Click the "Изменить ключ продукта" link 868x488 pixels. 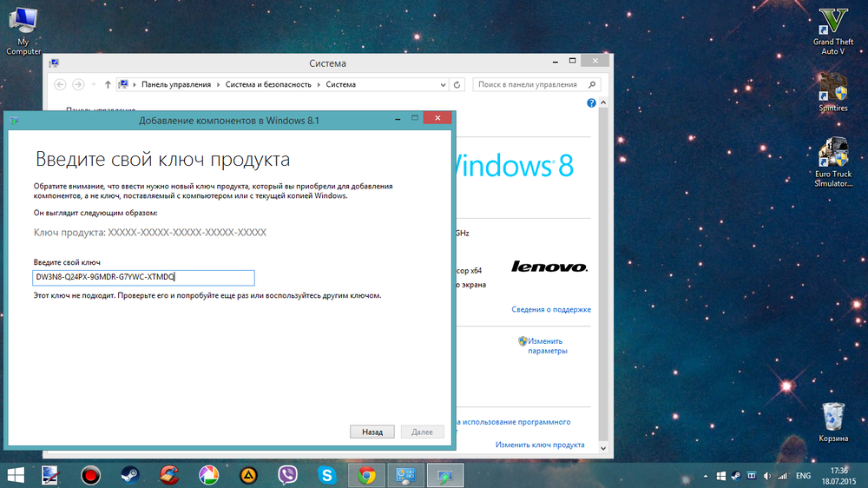click(539, 445)
